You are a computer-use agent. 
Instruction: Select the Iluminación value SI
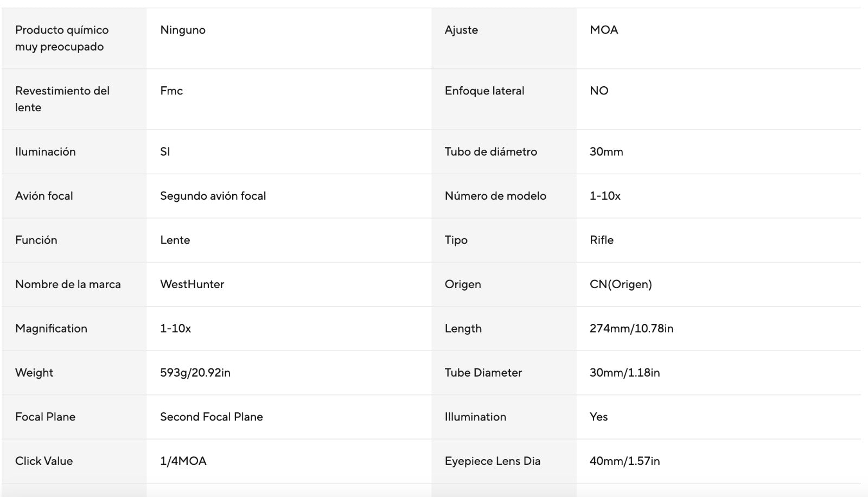pos(165,152)
